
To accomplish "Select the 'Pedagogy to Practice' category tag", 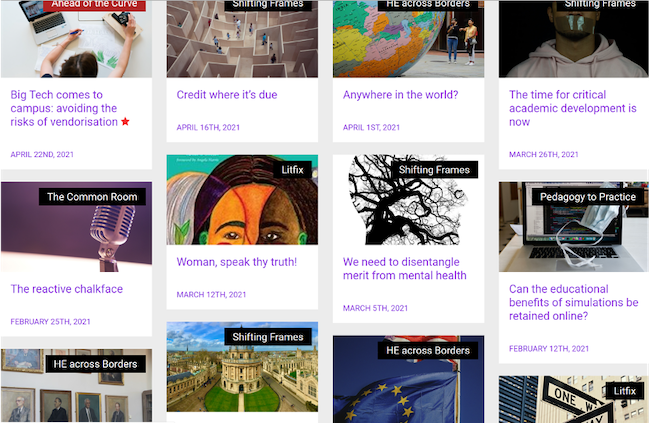I will pyautogui.click(x=588, y=197).
